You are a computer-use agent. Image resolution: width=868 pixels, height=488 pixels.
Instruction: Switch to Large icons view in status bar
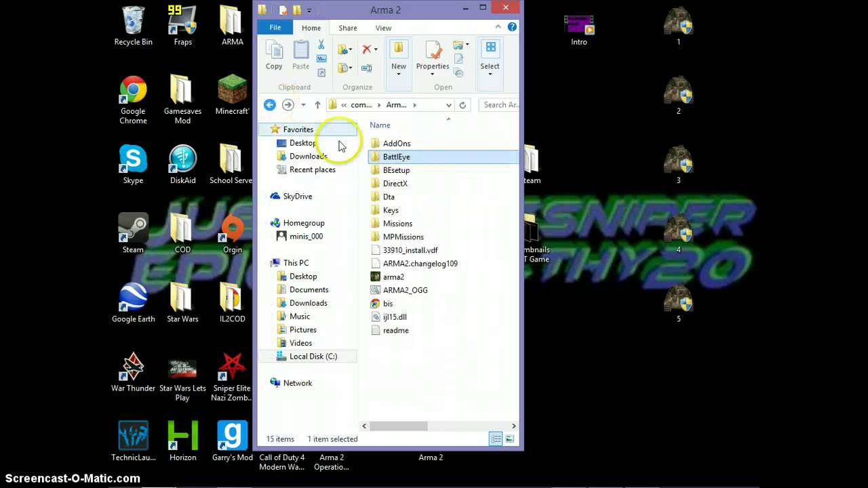(509, 439)
